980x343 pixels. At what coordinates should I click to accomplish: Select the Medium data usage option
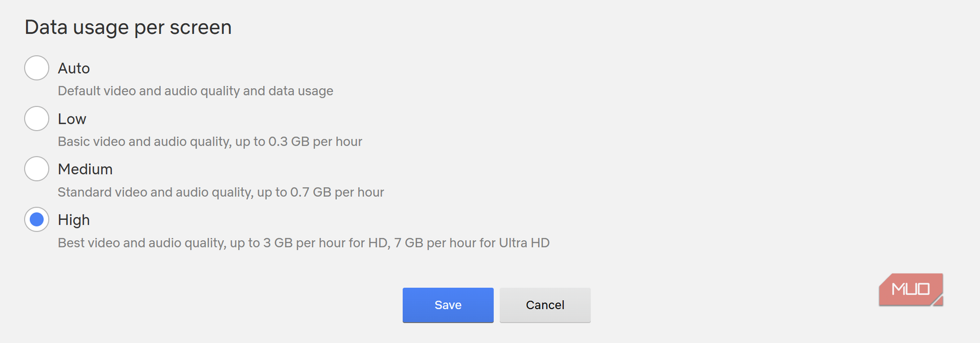coord(36,169)
